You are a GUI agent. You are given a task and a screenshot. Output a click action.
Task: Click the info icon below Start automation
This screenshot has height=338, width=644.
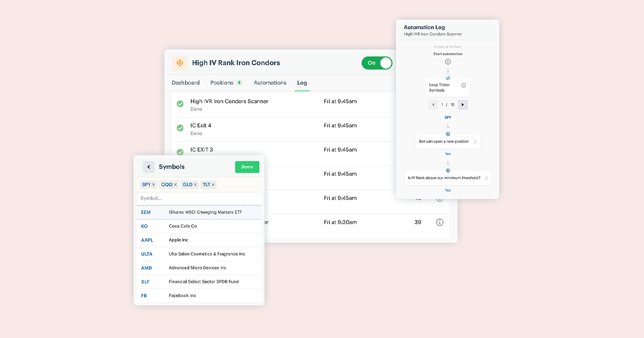448,62
